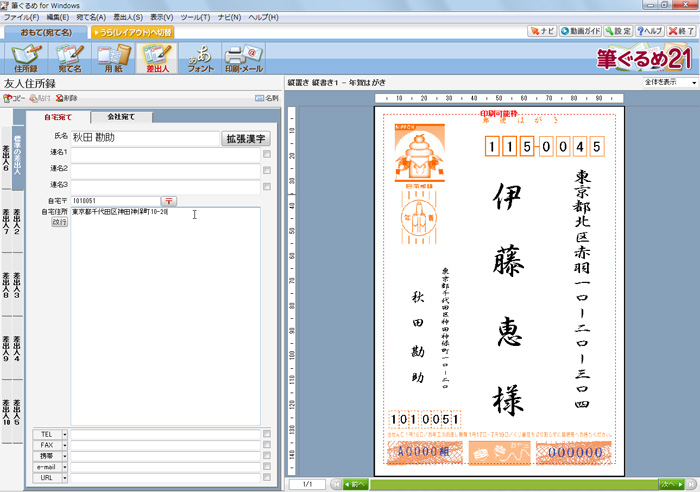The width and height of the screenshot is (700, 492).
Task: Open the TEL label type dropdown arrow
Action: pos(65,434)
